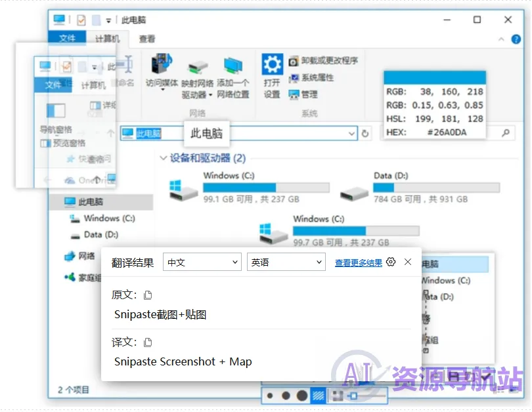This screenshot has height=412, width=532.
Task: Select Data (D:) in the navigation pane
Action: (x=95, y=234)
